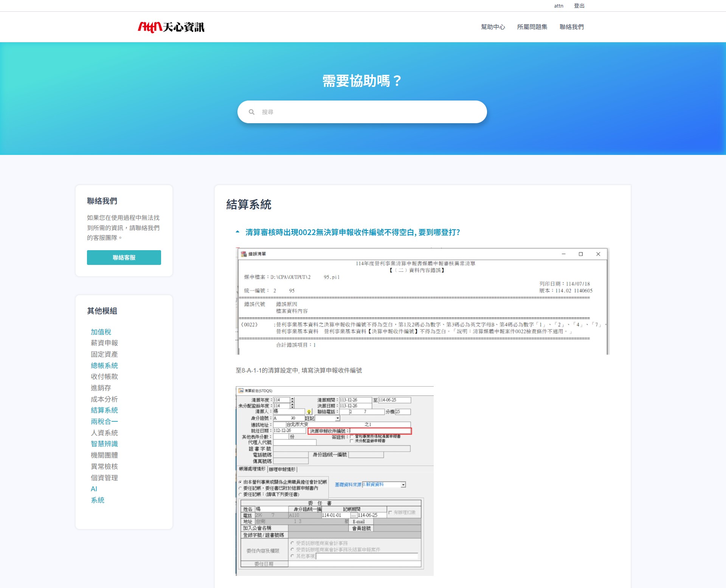Open the 總帳系統 module link
The width and height of the screenshot is (726, 588).
pyautogui.click(x=104, y=365)
